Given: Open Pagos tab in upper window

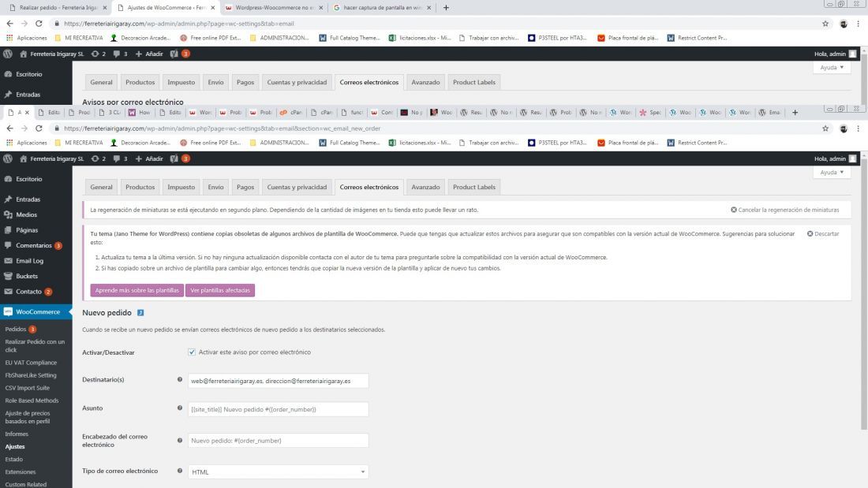Looking at the screenshot, I should coord(245,83).
